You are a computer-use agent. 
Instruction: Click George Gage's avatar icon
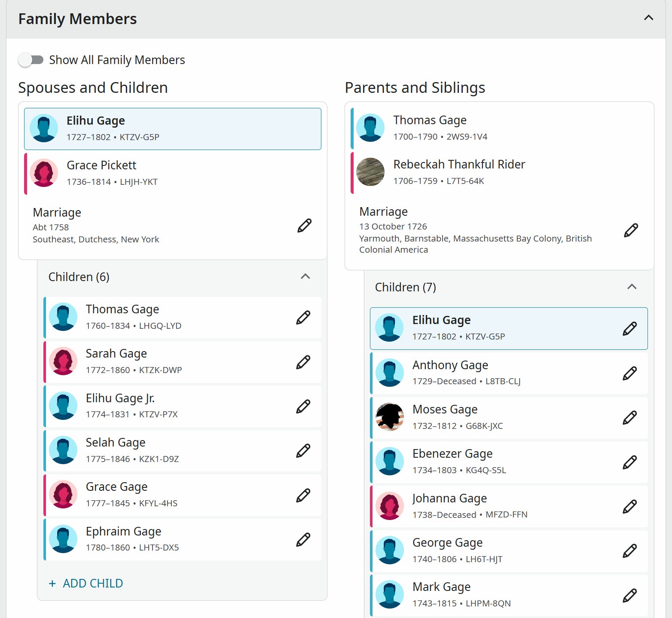click(x=390, y=550)
